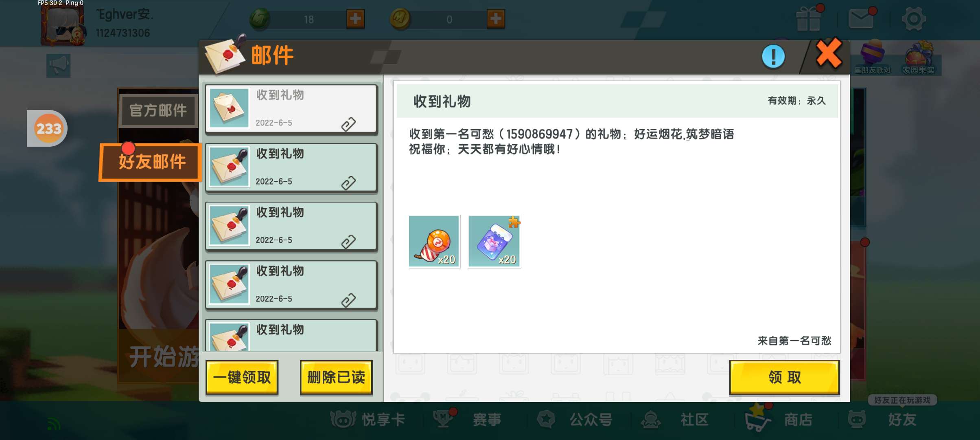Click the plus button beside gold coin balance

[x=496, y=19]
